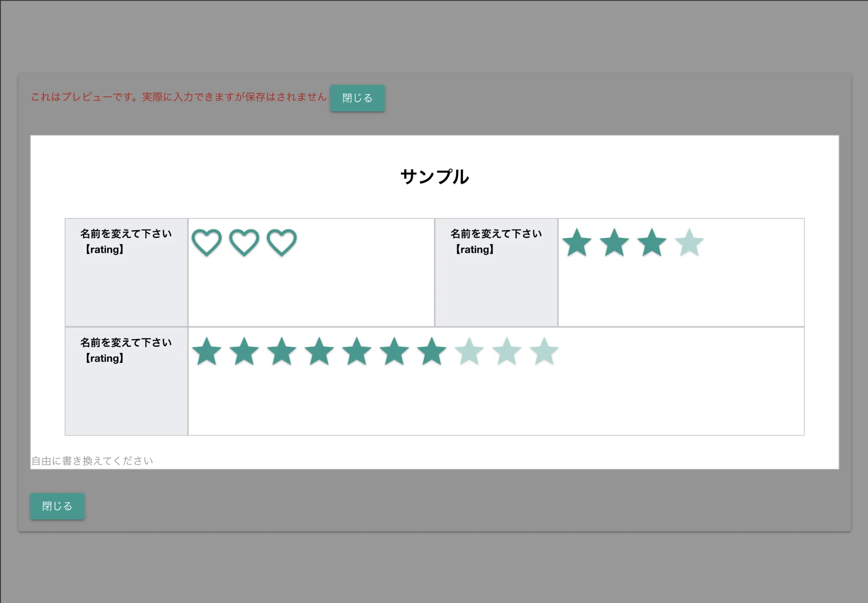Screen dimensions: 868x603
Task: Click first star in ten-star rating
Action: 207,352
